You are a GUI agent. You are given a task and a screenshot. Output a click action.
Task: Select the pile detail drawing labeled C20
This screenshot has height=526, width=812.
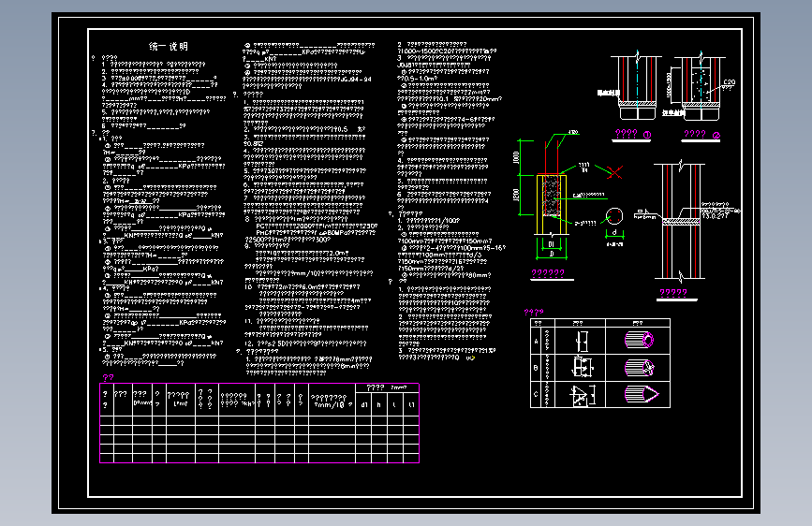click(701, 86)
